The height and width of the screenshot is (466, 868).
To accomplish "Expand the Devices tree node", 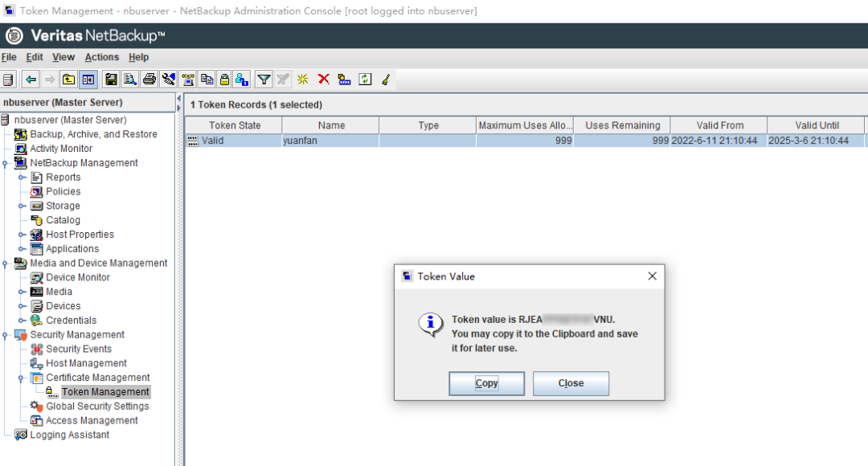I will [x=22, y=306].
